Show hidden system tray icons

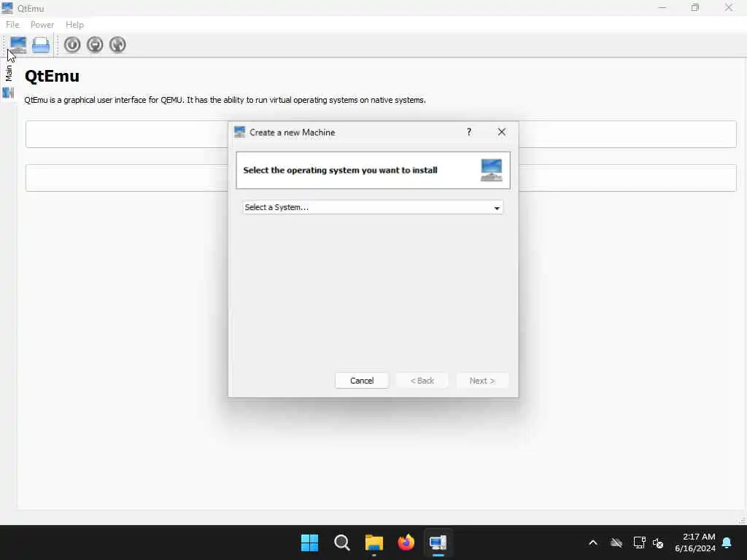pos(593,542)
